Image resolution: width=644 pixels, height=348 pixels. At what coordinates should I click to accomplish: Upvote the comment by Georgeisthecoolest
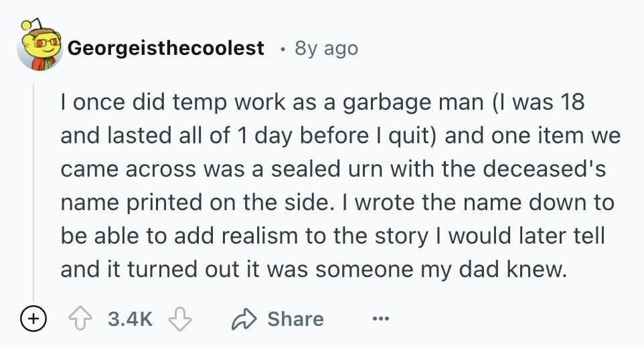pyautogui.click(x=82, y=319)
